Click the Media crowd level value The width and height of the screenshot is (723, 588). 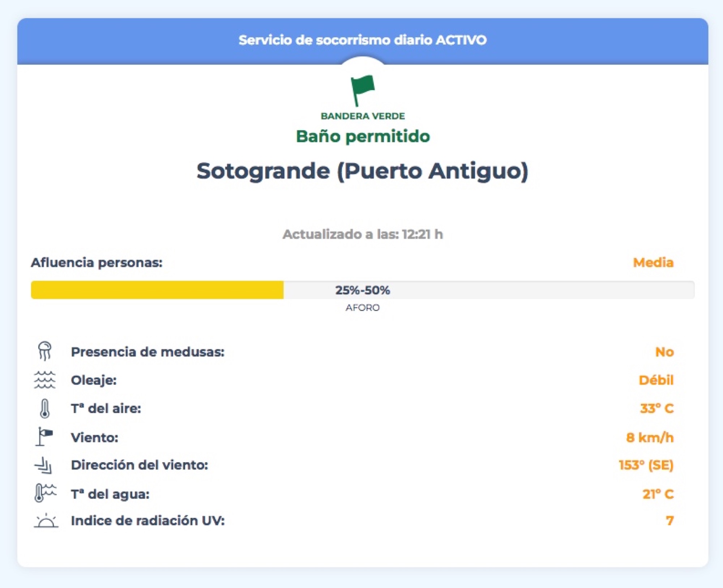(x=653, y=263)
